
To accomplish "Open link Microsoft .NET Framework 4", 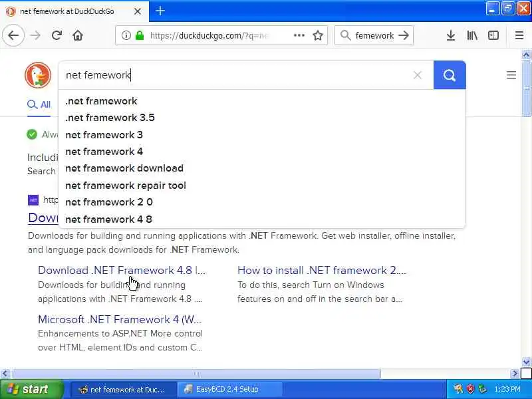I will tap(120, 320).
